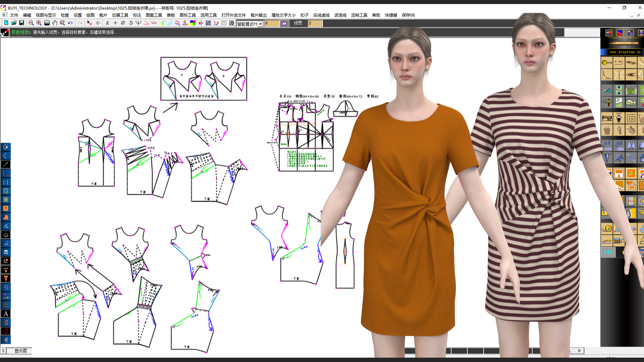
Task: Select the arrow-with-red-X delete tool
Action: (90, 23)
